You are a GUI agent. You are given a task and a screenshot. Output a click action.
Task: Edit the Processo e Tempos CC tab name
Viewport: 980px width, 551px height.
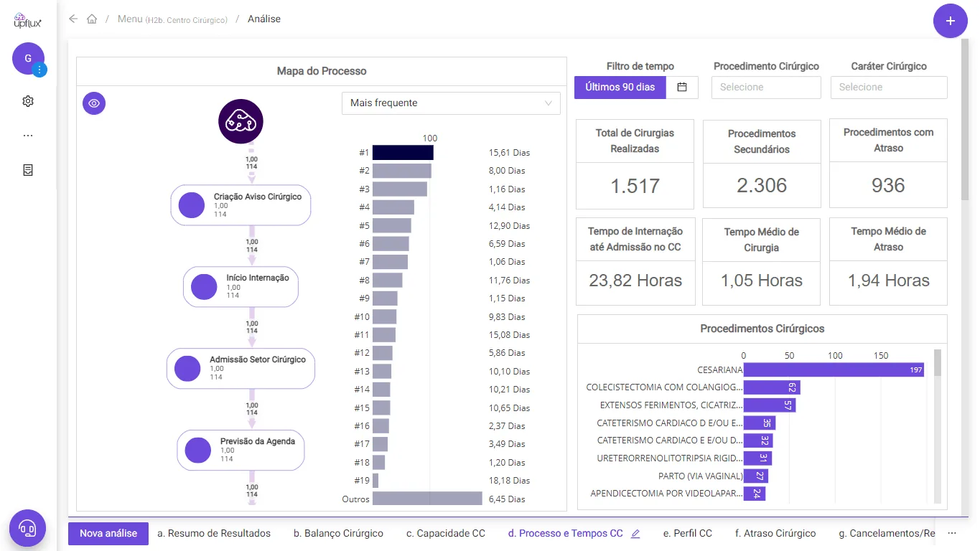point(635,534)
